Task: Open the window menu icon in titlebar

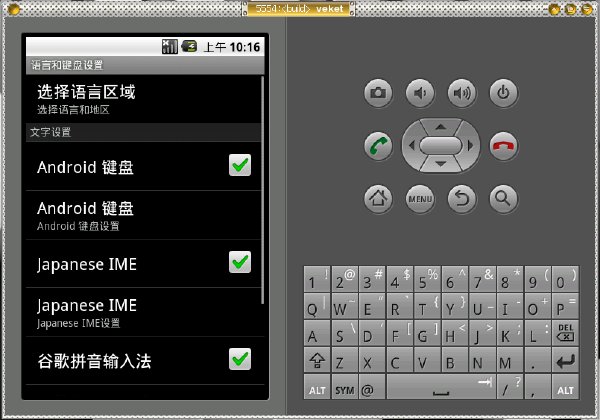Action: click(13, 9)
